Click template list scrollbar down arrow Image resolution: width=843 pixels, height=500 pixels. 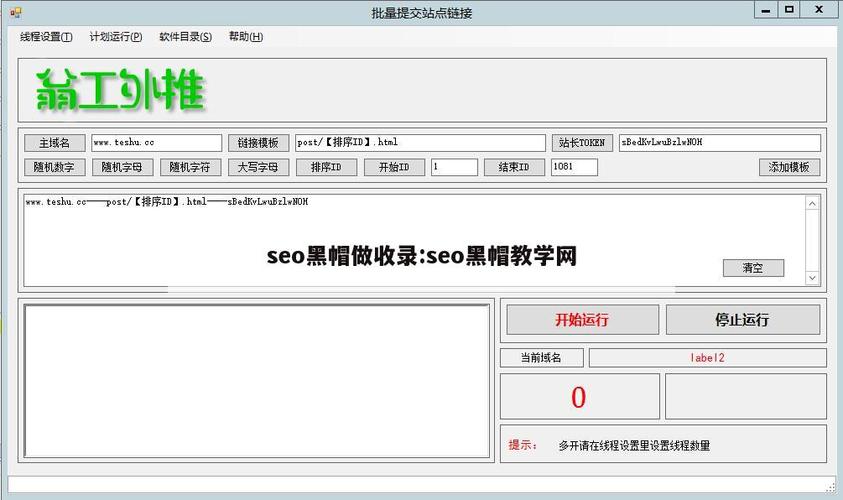point(812,278)
